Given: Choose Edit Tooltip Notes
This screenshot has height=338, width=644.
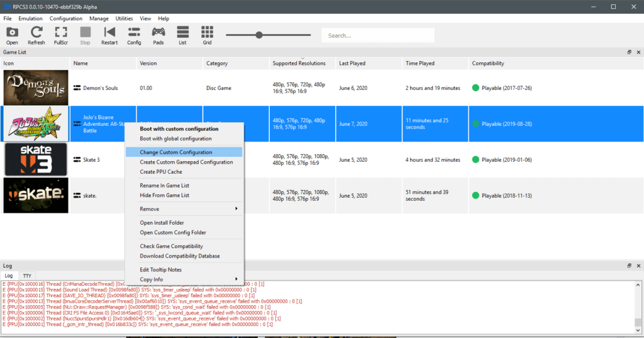Looking at the screenshot, I should 184,270.
